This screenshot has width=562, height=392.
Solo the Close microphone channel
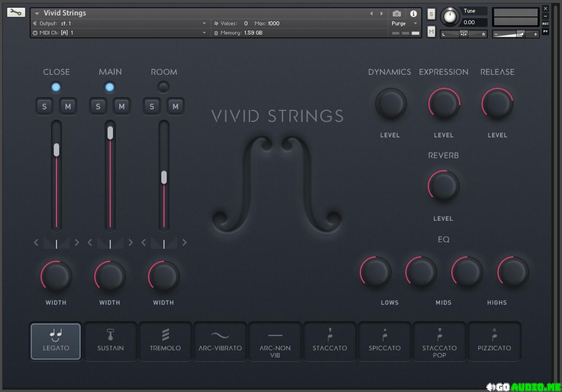[44, 106]
